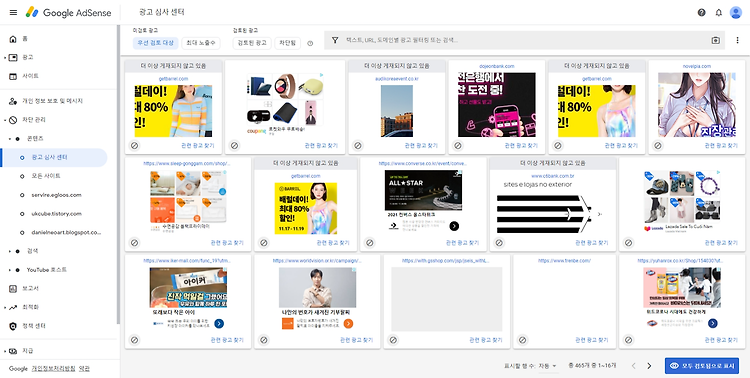Open the three-dot more options menu
The width and height of the screenshot is (750, 378).
click(x=737, y=41)
